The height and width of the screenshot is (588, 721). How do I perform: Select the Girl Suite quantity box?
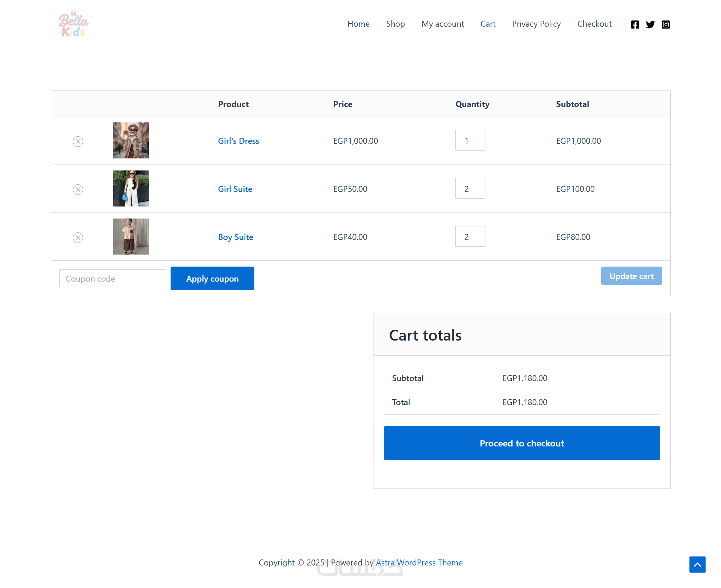tap(470, 188)
